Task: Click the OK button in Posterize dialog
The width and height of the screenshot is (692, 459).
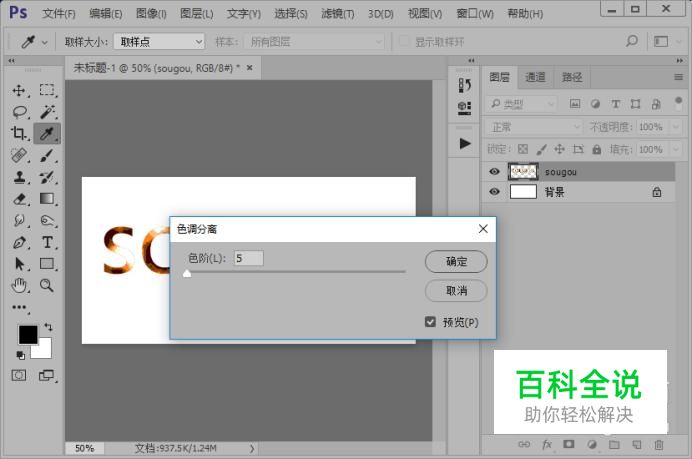Action: [x=456, y=262]
